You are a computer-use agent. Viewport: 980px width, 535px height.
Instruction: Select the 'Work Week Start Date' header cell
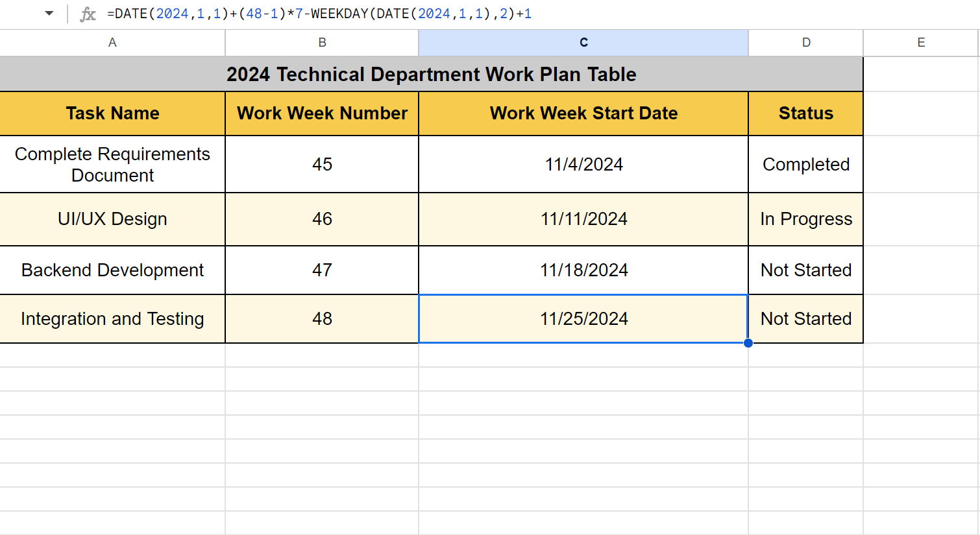pos(583,113)
